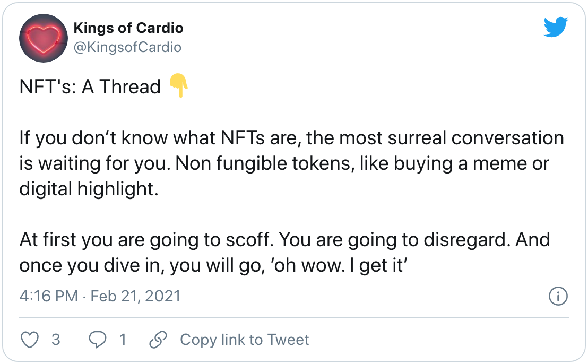Click the Copy link to Tweet text
Screen dimensions: 588x364
245,340
